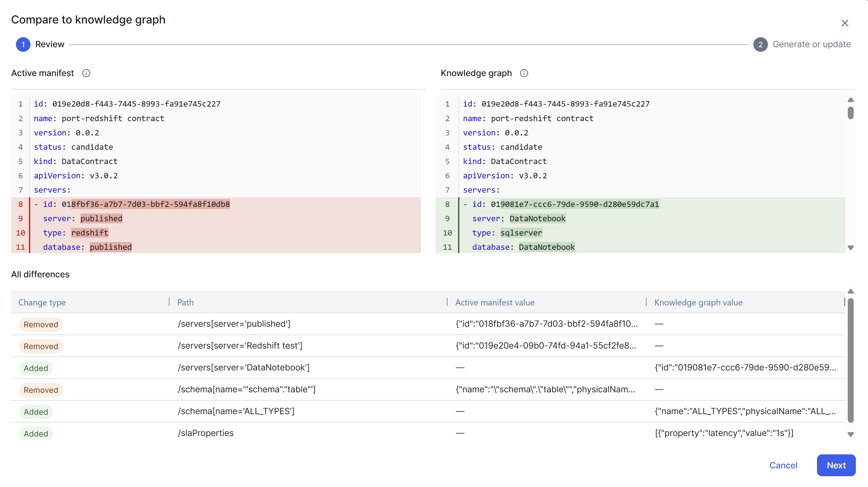Viewport: 868px width, 487px height.
Task: Open the Knowledge graph info icon
Action: tap(524, 73)
